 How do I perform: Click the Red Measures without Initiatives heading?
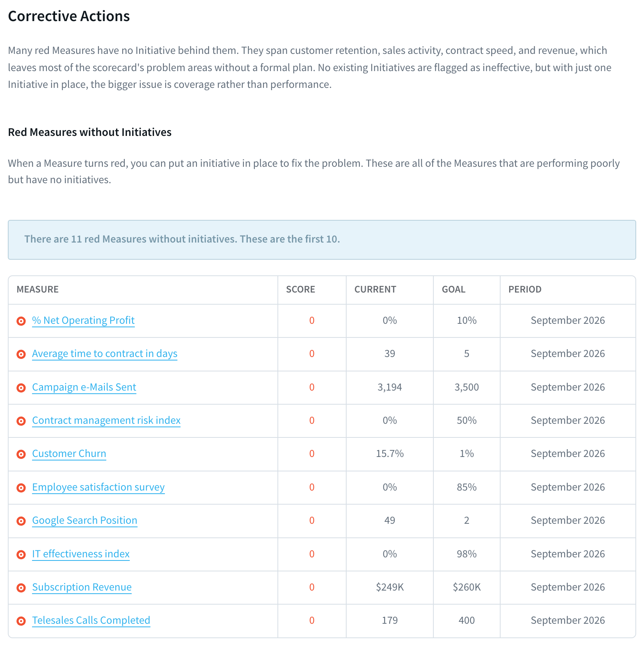point(90,132)
